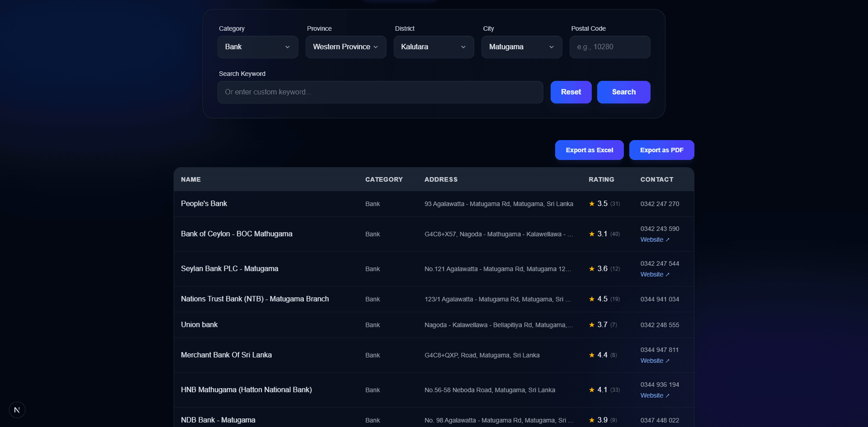Click the 4.1 rating for HNB Mathugama
The height and width of the screenshot is (427, 868).
(x=602, y=390)
